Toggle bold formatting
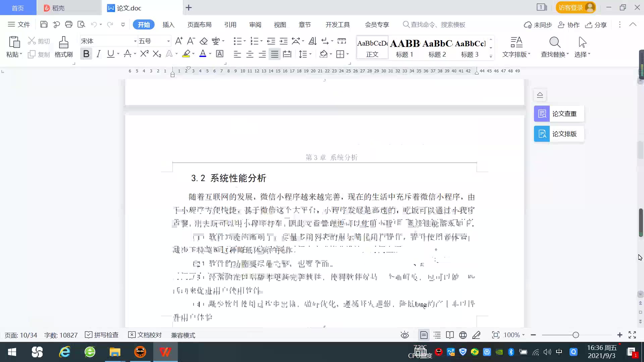 (86, 54)
